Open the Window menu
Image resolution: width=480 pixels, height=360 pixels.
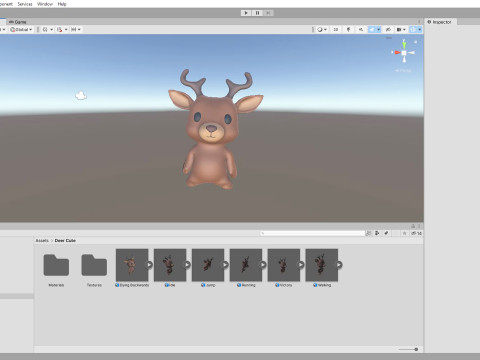coord(45,4)
